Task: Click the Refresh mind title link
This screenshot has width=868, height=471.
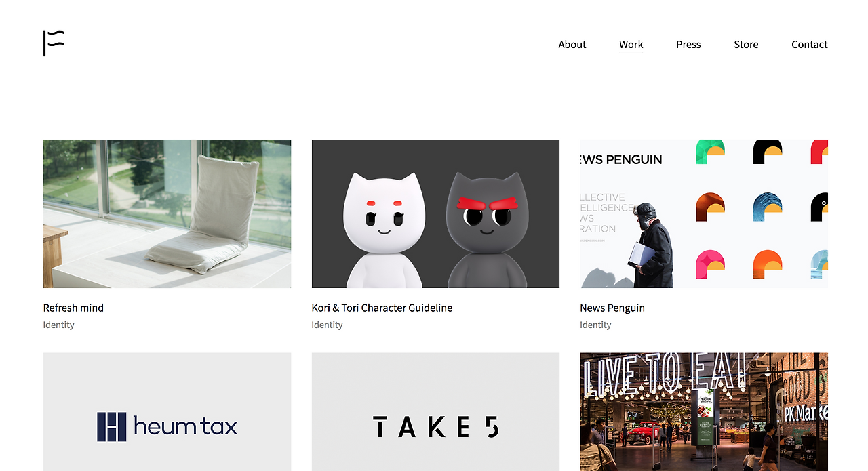Action: pos(73,308)
